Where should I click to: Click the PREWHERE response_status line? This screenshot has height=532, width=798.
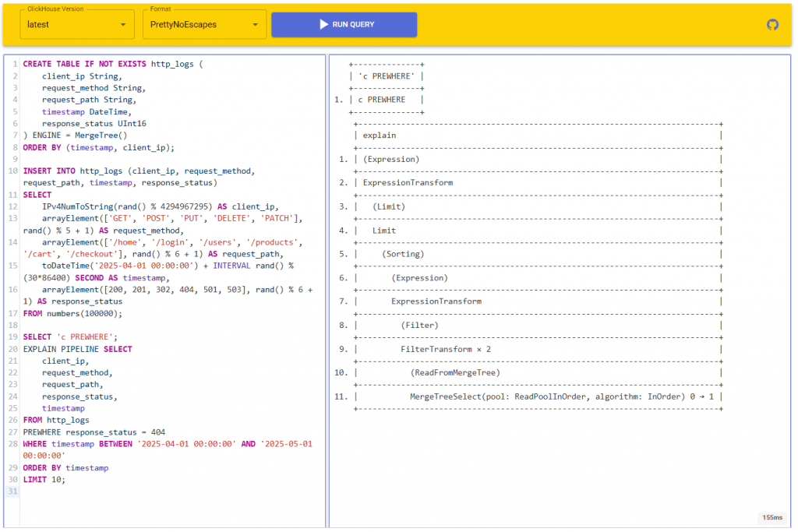[94, 432]
